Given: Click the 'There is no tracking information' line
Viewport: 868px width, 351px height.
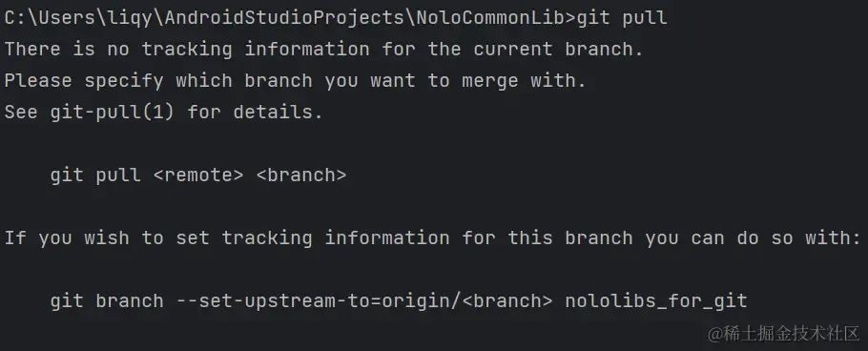Looking at the screenshot, I should [324, 50].
